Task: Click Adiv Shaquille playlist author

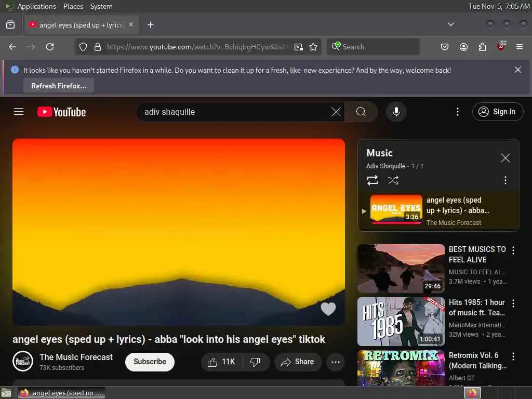Action: tap(386, 166)
